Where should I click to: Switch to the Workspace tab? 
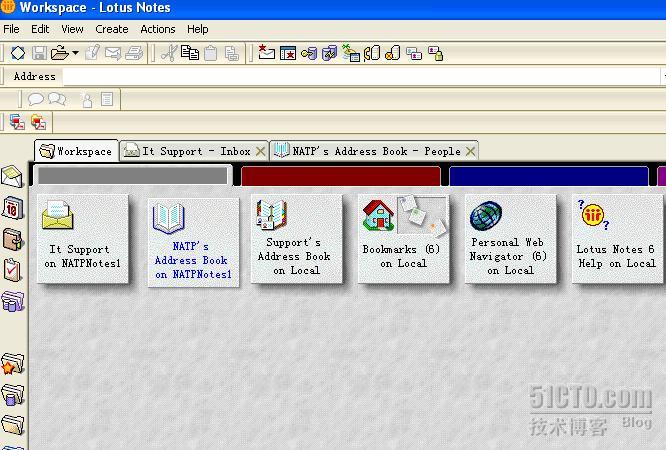[x=76, y=151]
